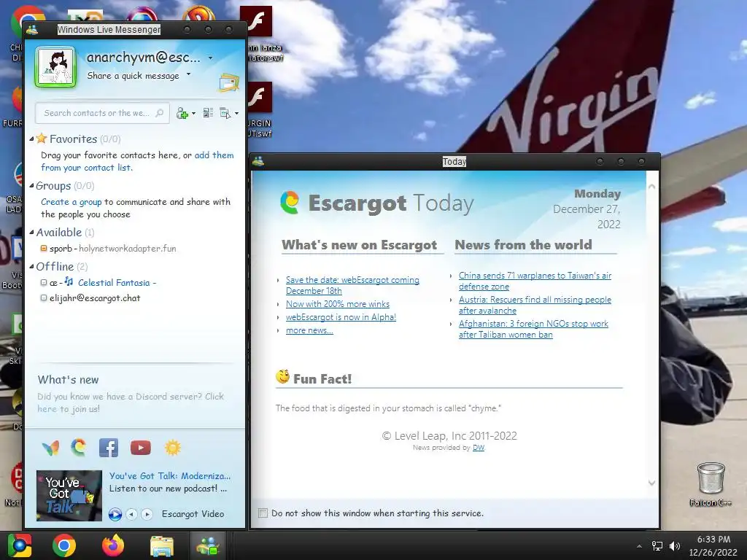This screenshot has height=560, width=747.
Task: Select the Celestial Fantasia offline contact
Action: pyautogui.click(x=98, y=282)
